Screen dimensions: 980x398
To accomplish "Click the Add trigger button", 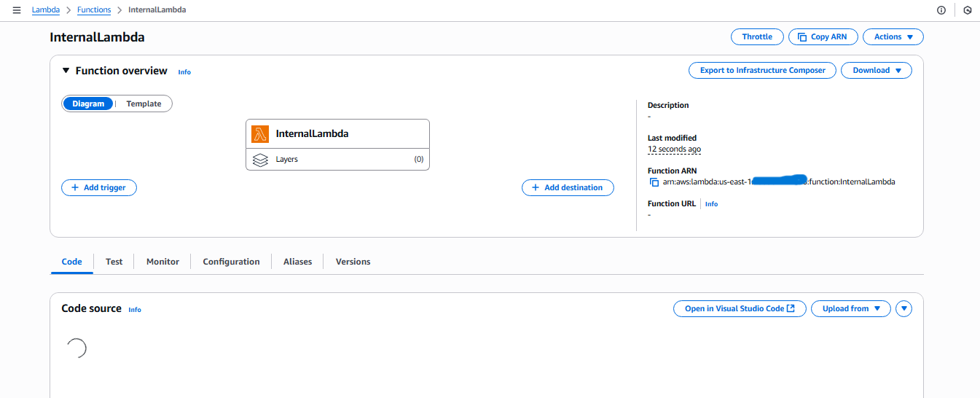I will pyautogui.click(x=98, y=187).
